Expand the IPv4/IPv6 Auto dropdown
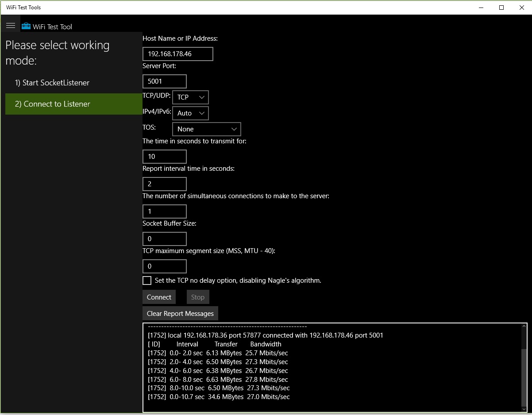Viewport: 532px width, 415px height. [x=190, y=113]
